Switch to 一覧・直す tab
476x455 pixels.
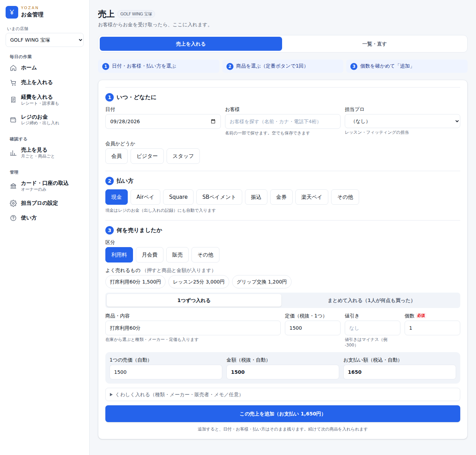(x=374, y=44)
